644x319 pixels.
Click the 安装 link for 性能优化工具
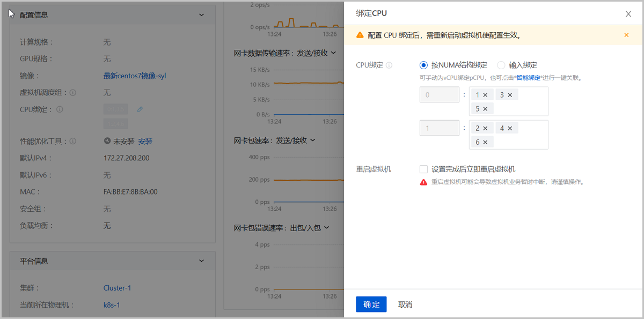click(x=145, y=142)
